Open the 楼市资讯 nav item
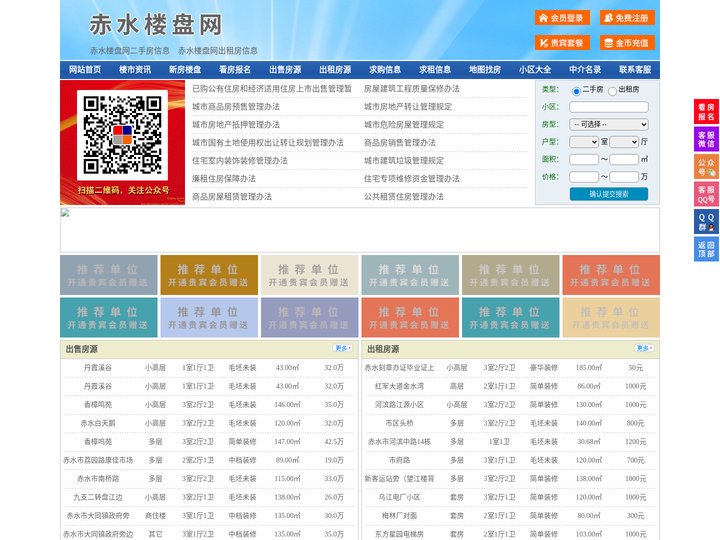720x540 pixels. (135, 70)
